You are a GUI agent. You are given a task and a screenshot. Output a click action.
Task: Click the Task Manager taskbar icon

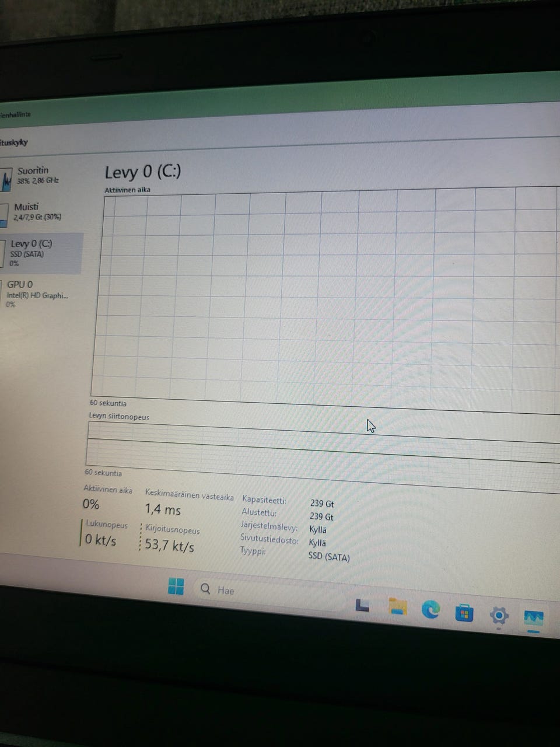533,619
